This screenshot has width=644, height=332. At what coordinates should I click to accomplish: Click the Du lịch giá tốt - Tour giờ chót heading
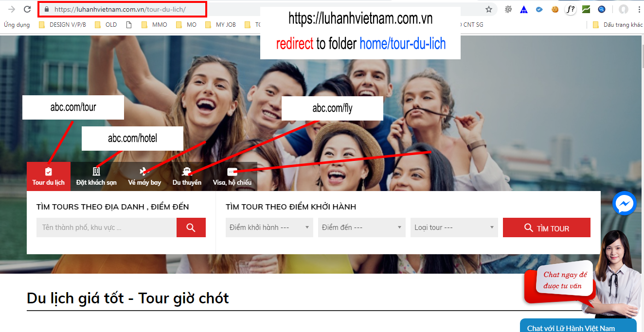(128, 297)
